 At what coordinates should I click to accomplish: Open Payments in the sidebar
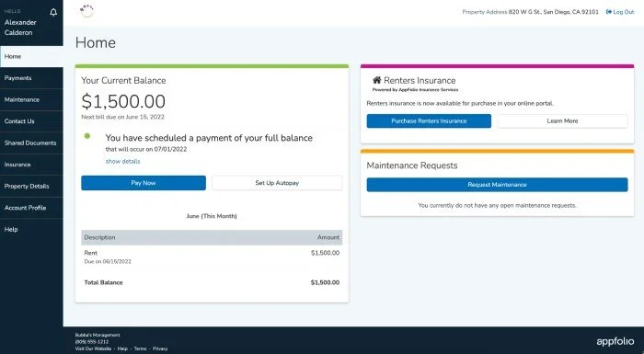coord(31,78)
